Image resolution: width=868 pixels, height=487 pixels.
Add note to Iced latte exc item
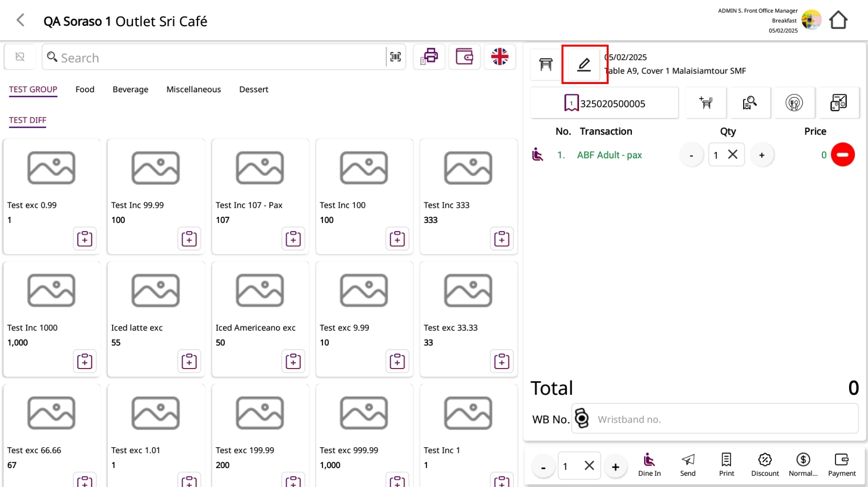tap(189, 361)
